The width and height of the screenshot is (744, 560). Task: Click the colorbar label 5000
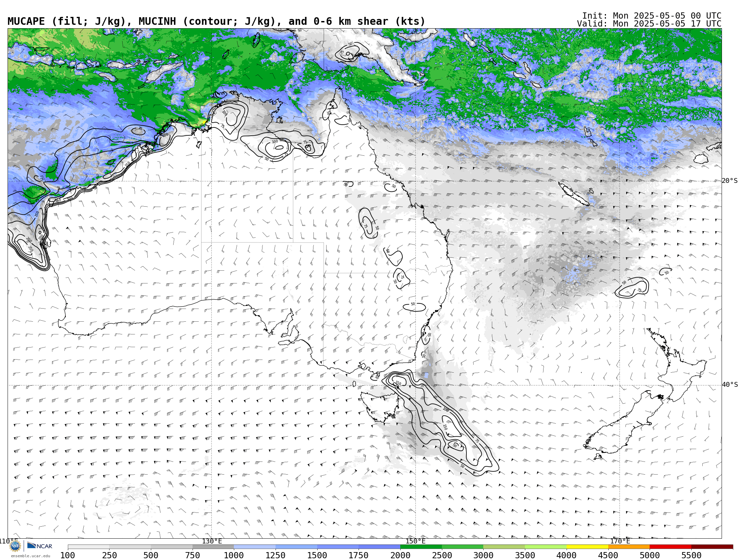pyautogui.click(x=650, y=556)
